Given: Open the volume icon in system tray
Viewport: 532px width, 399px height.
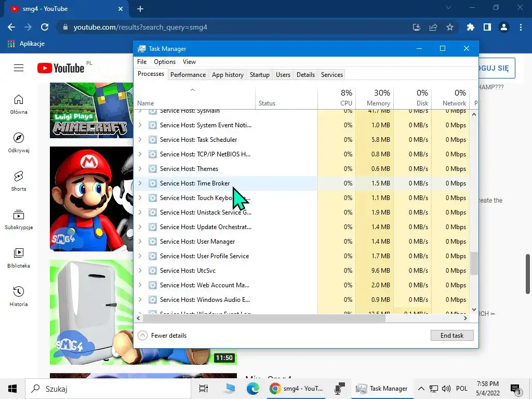Looking at the screenshot, I should click(x=446, y=389).
